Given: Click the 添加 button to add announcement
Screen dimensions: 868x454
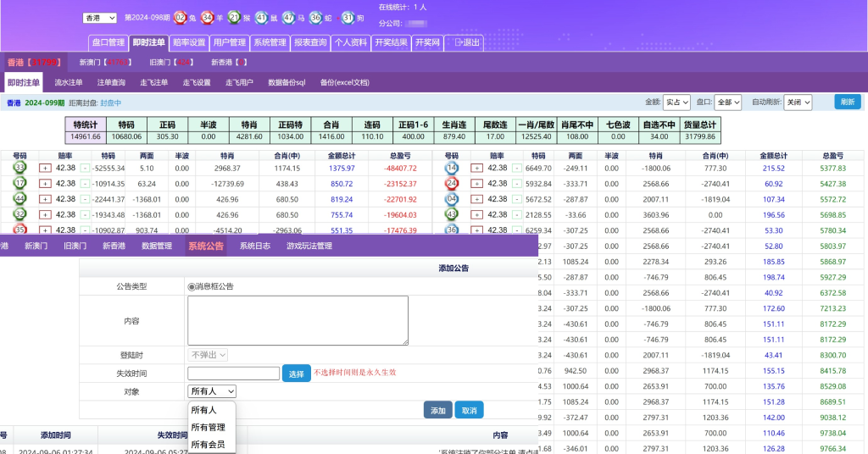Looking at the screenshot, I should (437, 410).
